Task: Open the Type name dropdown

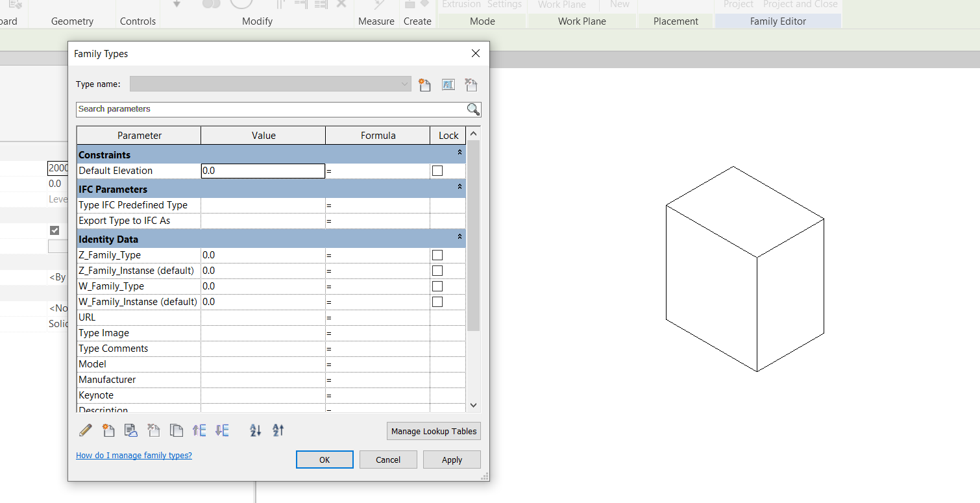Action: (x=404, y=84)
